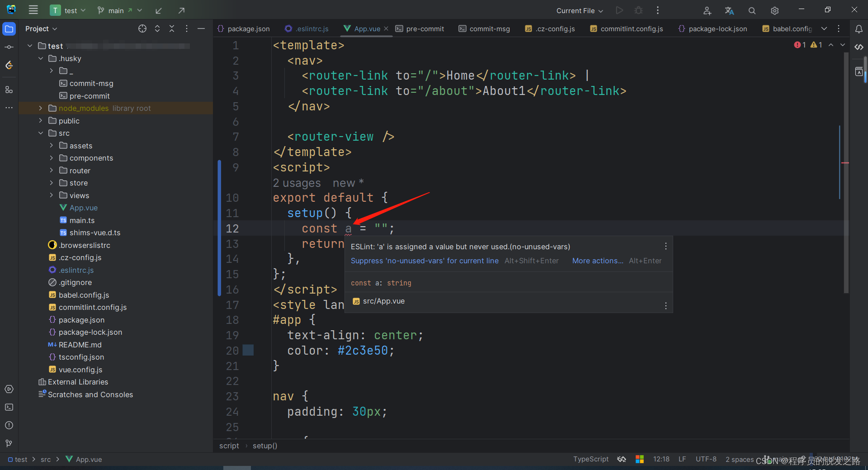Open the Translate plugin icon
Screen dimensions: 868x470
click(729, 10)
